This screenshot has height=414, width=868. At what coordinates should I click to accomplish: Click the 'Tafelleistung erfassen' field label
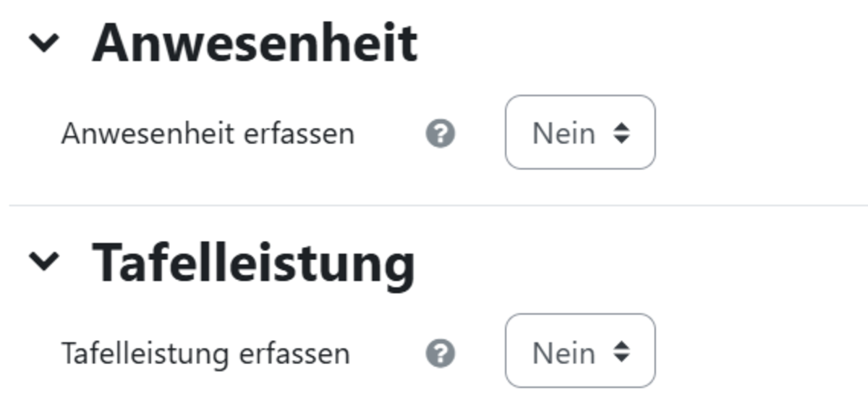pos(205,354)
